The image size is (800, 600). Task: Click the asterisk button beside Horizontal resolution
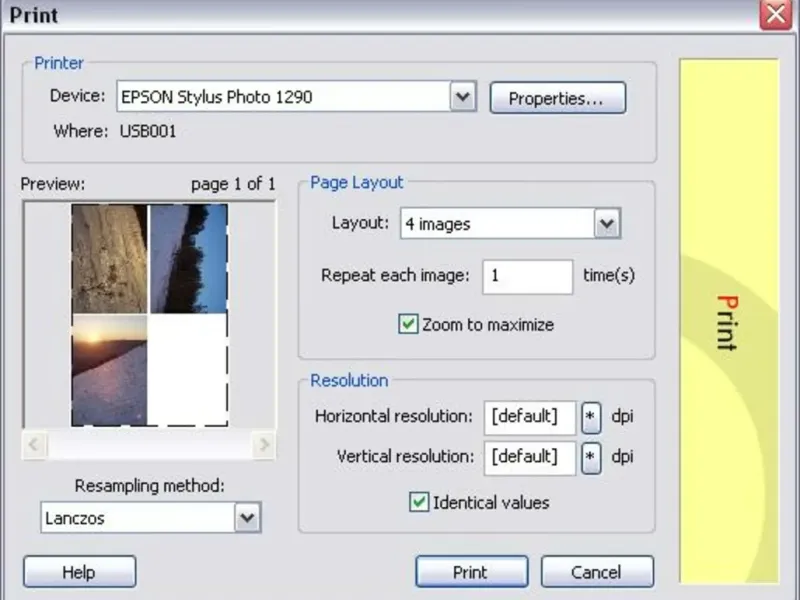point(590,417)
